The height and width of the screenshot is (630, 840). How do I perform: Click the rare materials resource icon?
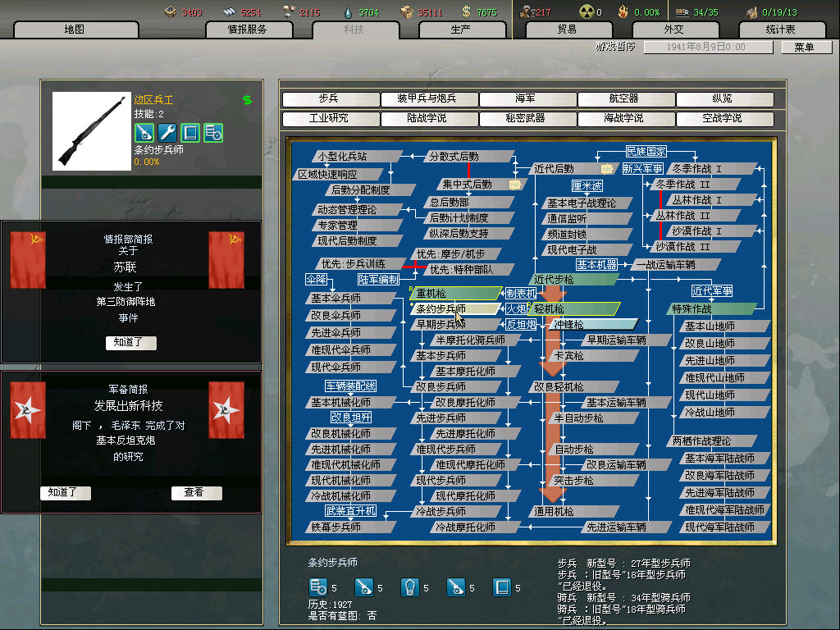point(290,11)
